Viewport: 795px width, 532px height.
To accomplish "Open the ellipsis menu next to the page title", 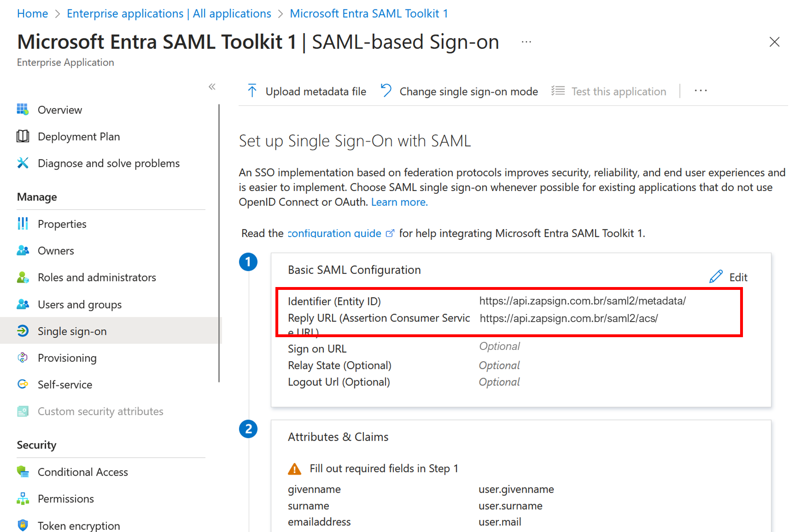I will [526, 42].
